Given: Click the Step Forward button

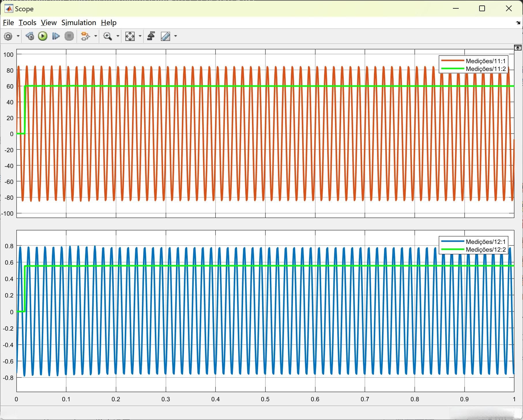Looking at the screenshot, I should tap(56, 36).
